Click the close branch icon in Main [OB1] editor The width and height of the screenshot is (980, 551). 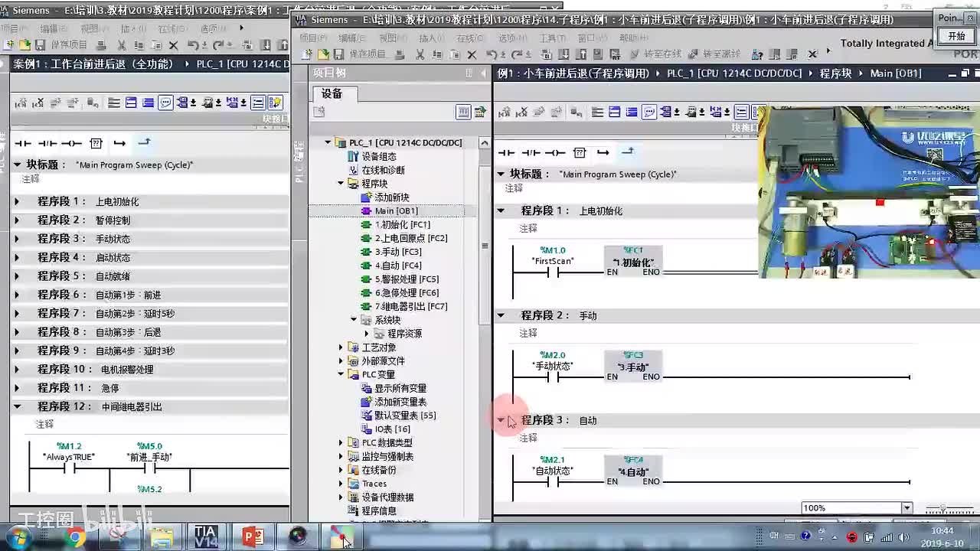627,152
